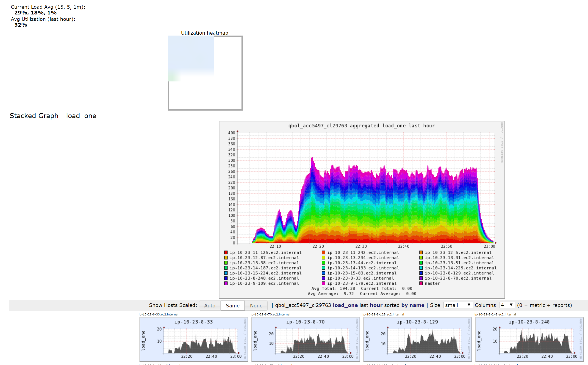Click the bold hour text in filter bar

pos(376,305)
